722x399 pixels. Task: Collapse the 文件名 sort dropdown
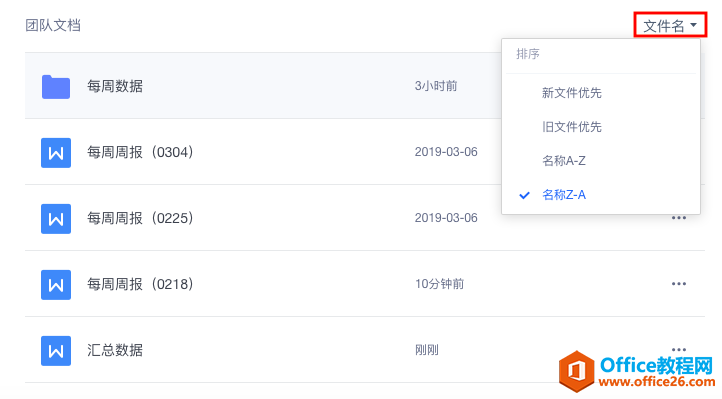click(670, 25)
